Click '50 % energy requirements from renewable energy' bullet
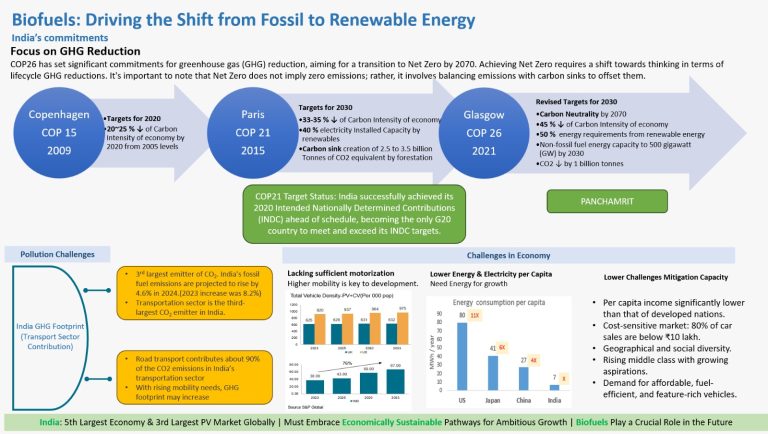Screen dimensions: 768x434 click(620, 134)
